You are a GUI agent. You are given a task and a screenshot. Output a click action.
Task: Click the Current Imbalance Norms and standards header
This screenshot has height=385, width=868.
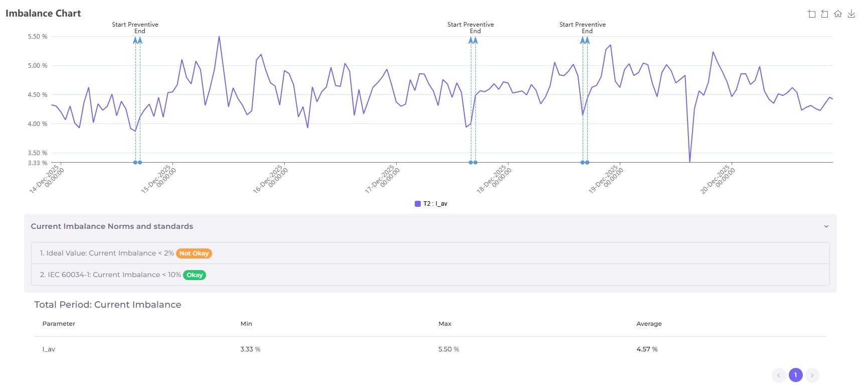pyautogui.click(x=112, y=226)
